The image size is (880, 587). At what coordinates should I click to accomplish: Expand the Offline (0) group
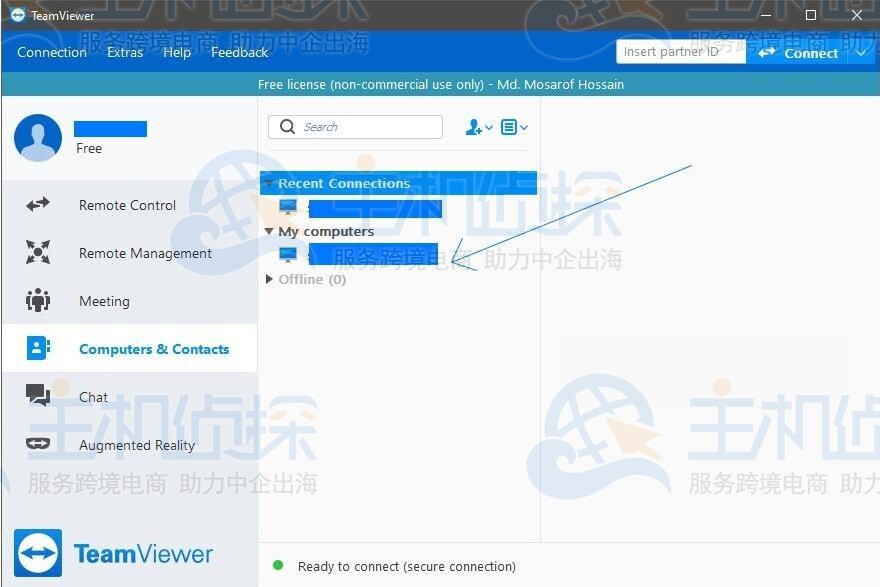pos(268,279)
